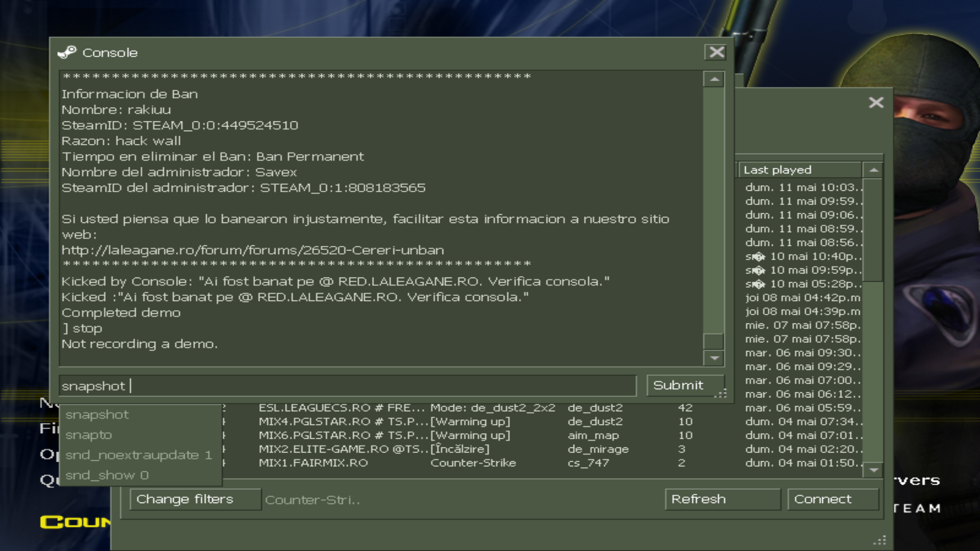The height and width of the screenshot is (551, 980).
Task: Click server list scroll up arrow
Action: [x=873, y=170]
